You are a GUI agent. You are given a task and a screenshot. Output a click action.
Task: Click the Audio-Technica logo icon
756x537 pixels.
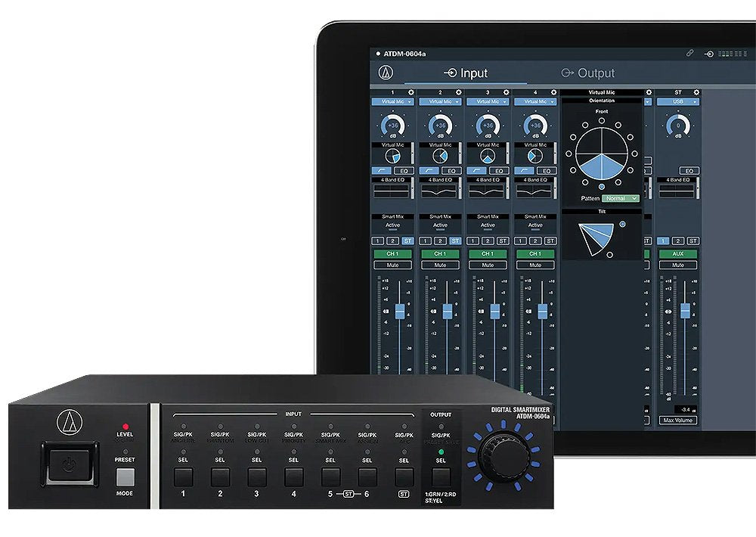[x=386, y=73]
